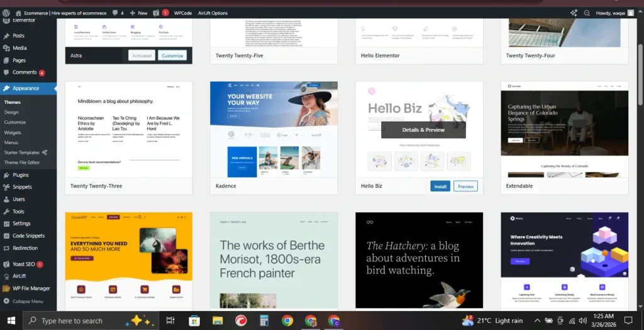Click the Media icon in sidebar
644x330 pixels.
(x=6, y=48)
